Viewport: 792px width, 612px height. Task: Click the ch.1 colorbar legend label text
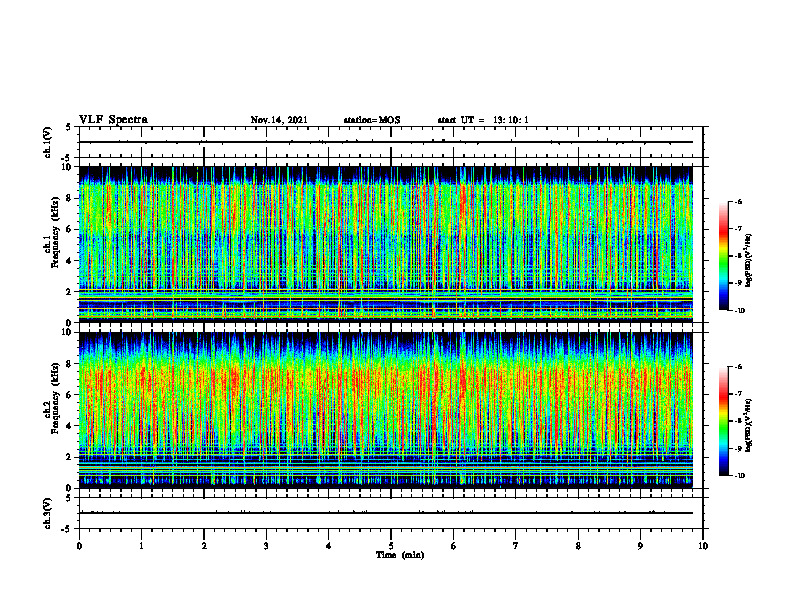point(749,261)
